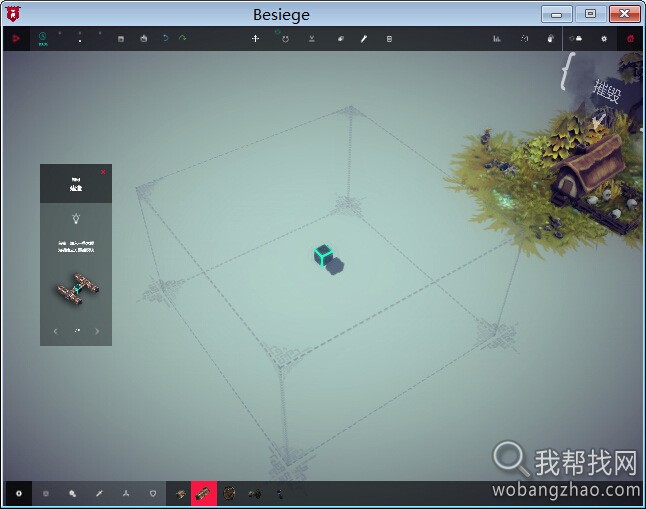Select the flight propeller category tab
Screen dimensions: 646x509
click(x=126, y=493)
